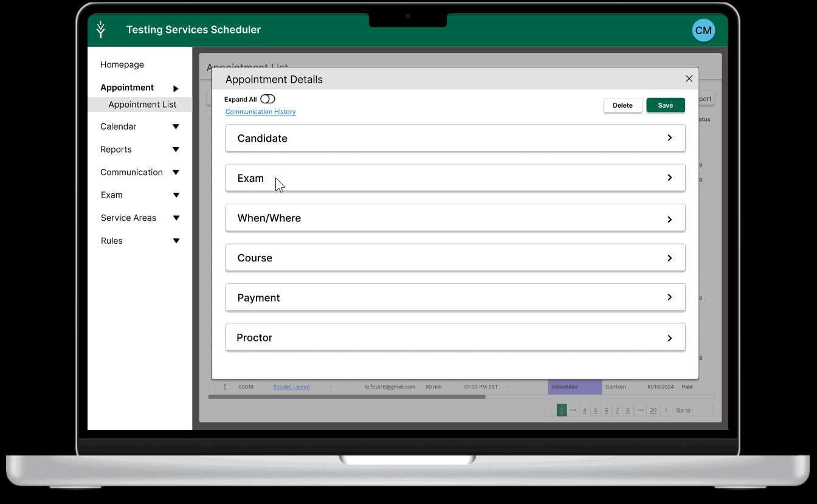
Task: Close the Appointment Details dialog
Action: pos(689,78)
